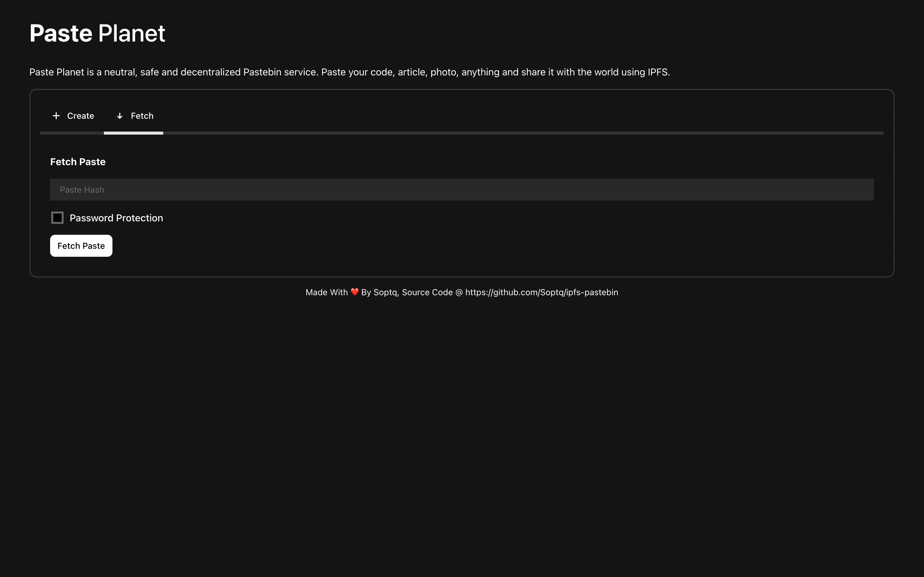Click the Password Protection label text
924x577 pixels.
(x=116, y=218)
